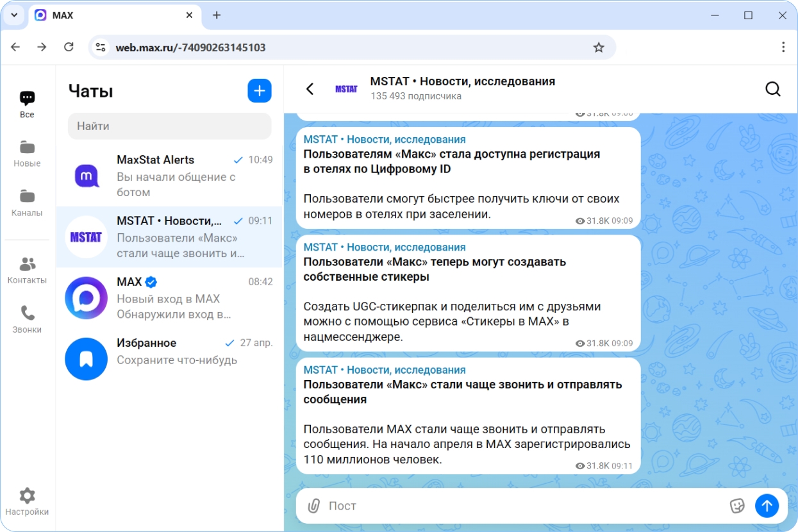This screenshot has height=532, width=798.
Task: Open Контакты section in sidebar
Action: (x=27, y=270)
